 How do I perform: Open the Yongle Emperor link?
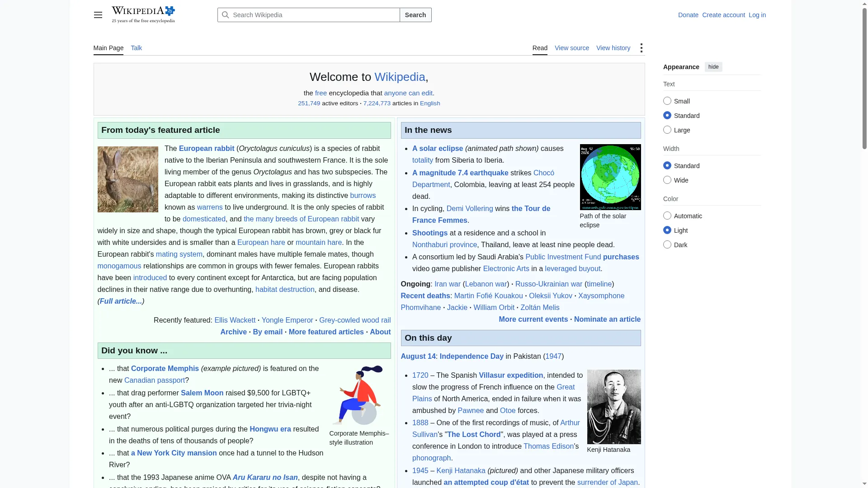[x=288, y=320]
